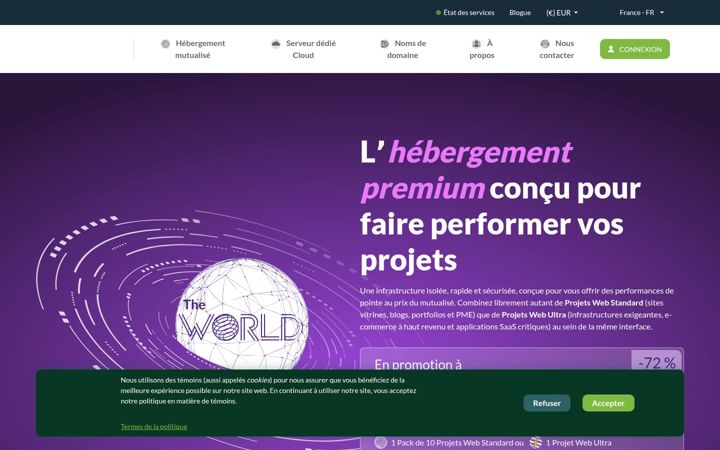Open the Serveur dédié Cloud menu

[304, 49]
